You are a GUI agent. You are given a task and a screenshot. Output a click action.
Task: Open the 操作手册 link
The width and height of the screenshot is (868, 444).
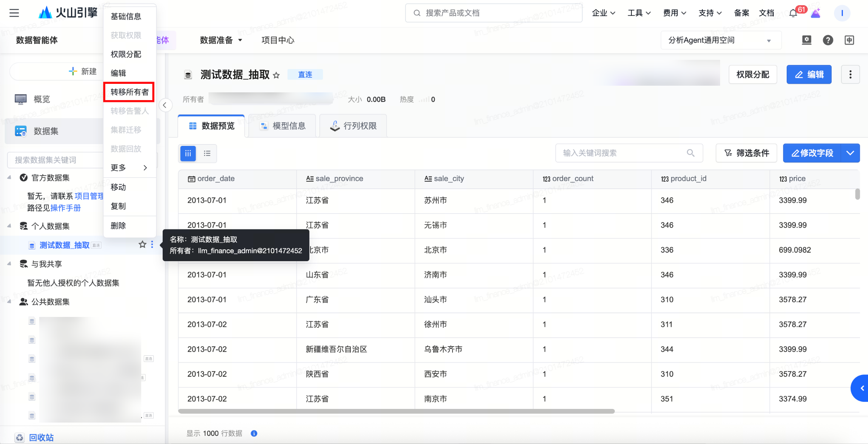(65, 208)
